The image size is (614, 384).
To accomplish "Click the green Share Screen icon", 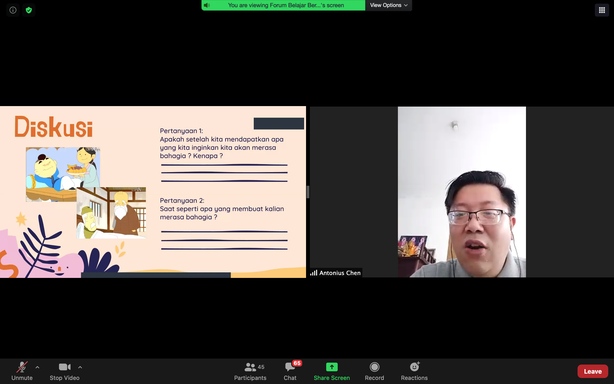I will pyautogui.click(x=332, y=367).
